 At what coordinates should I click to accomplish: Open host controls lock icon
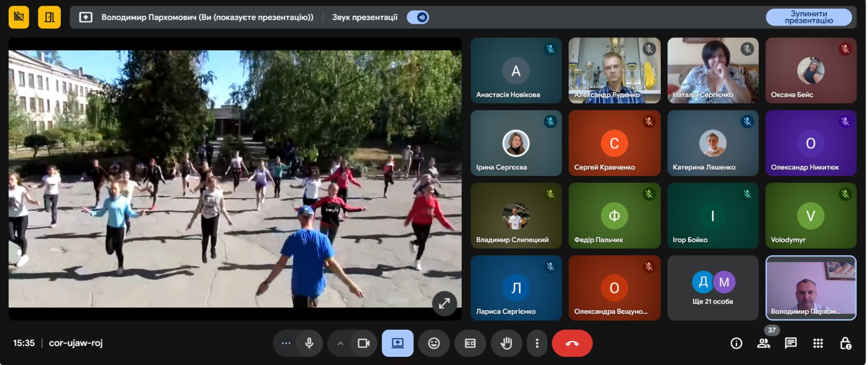(845, 343)
